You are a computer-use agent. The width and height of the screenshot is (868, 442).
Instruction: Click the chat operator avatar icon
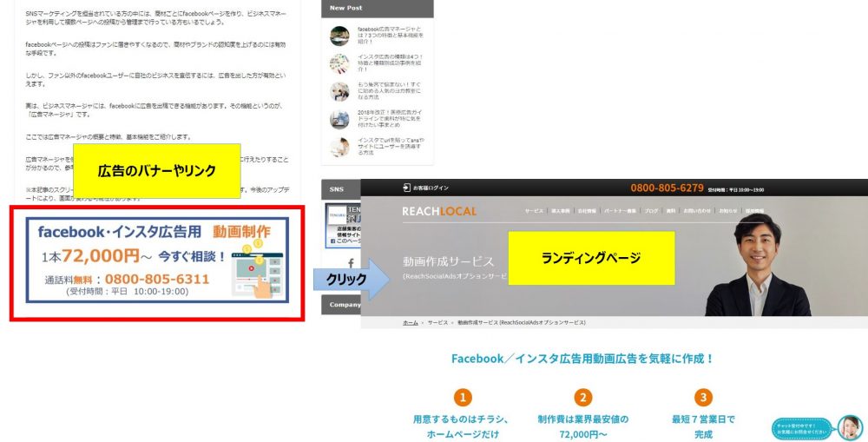pos(850,427)
